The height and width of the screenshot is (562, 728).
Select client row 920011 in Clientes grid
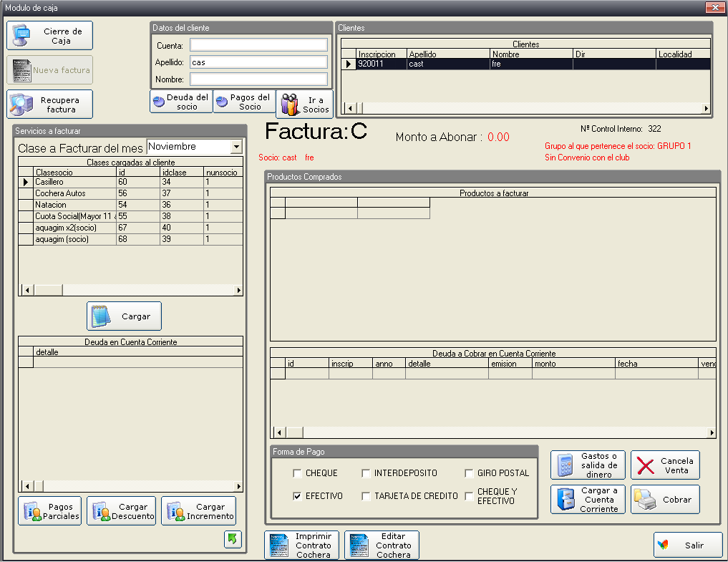[525, 64]
